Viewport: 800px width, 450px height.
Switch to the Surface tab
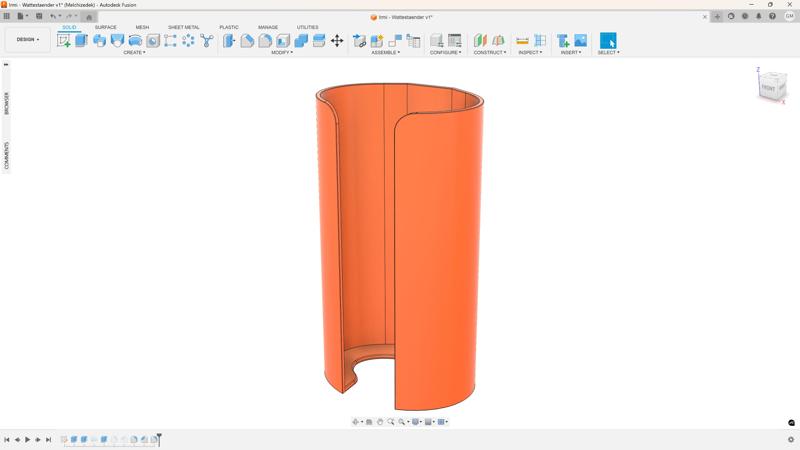(105, 27)
